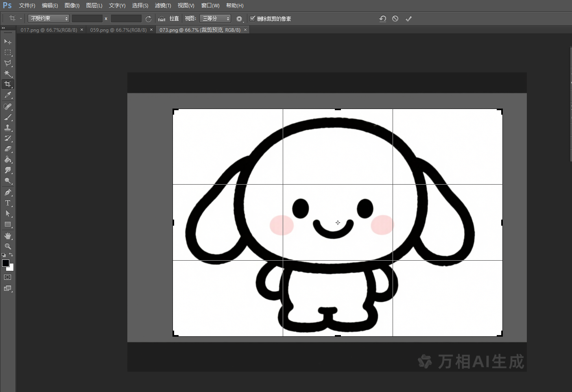The height and width of the screenshot is (392, 572).
Task: Open the 三等分 overlay view dropdown
Action: pos(216,18)
